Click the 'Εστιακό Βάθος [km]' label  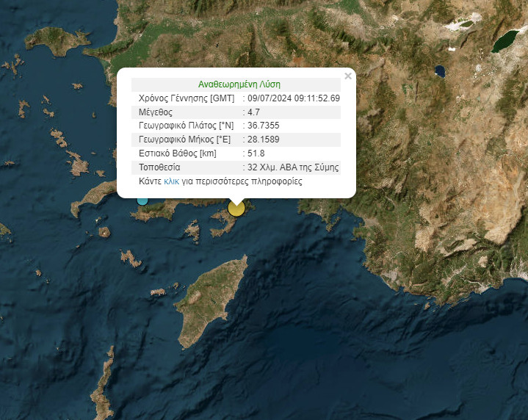tap(178, 153)
